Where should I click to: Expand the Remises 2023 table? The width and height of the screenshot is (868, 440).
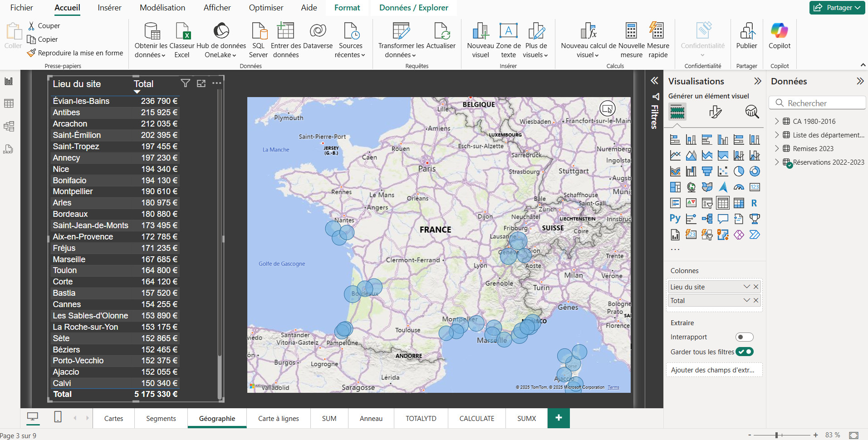pos(776,148)
